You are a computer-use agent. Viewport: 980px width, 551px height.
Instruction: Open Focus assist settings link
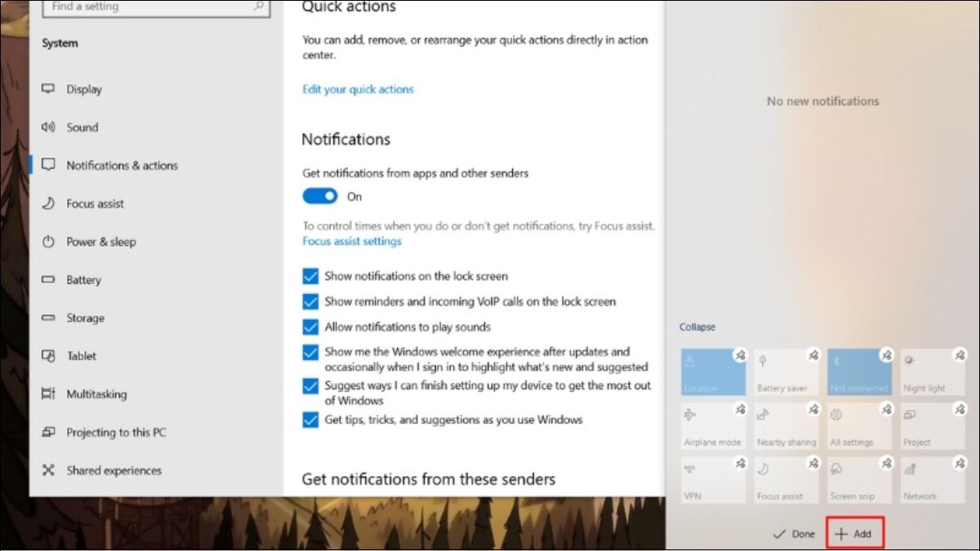point(352,241)
